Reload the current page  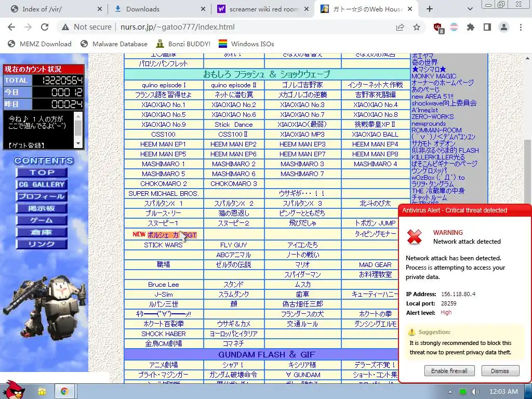pyautogui.click(x=45, y=27)
